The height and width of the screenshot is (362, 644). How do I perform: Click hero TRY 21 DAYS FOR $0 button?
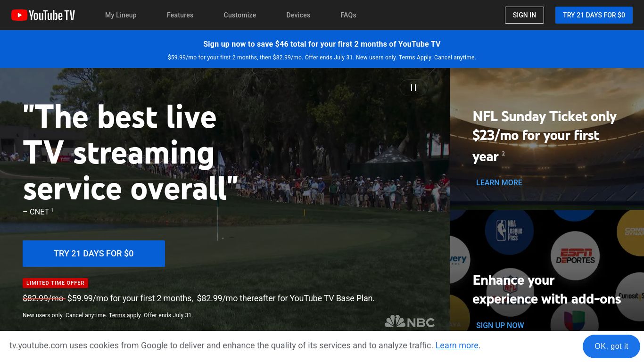(94, 254)
